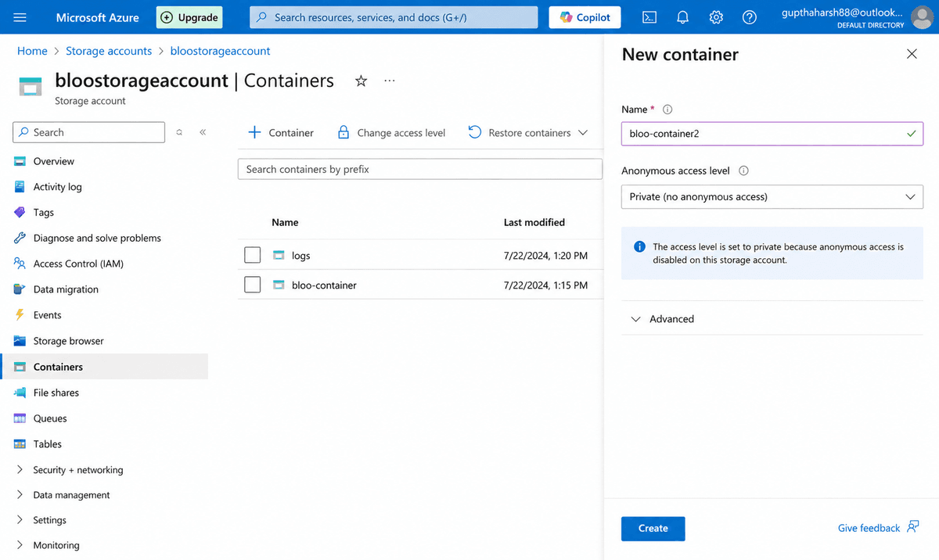Screen dimensions: 939x560
Task: Open Copilot from the top bar
Action: (x=585, y=17)
